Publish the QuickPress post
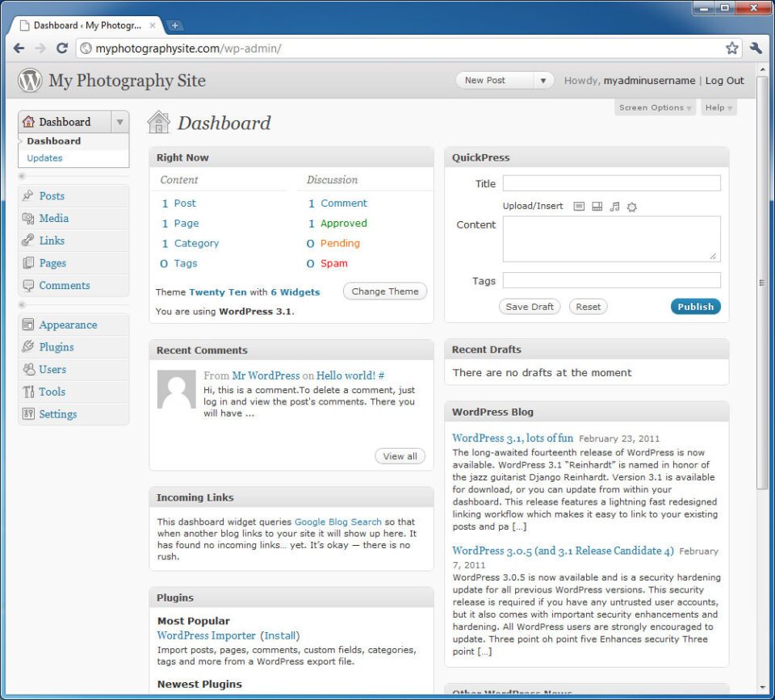This screenshot has height=700, width=775. (x=695, y=307)
